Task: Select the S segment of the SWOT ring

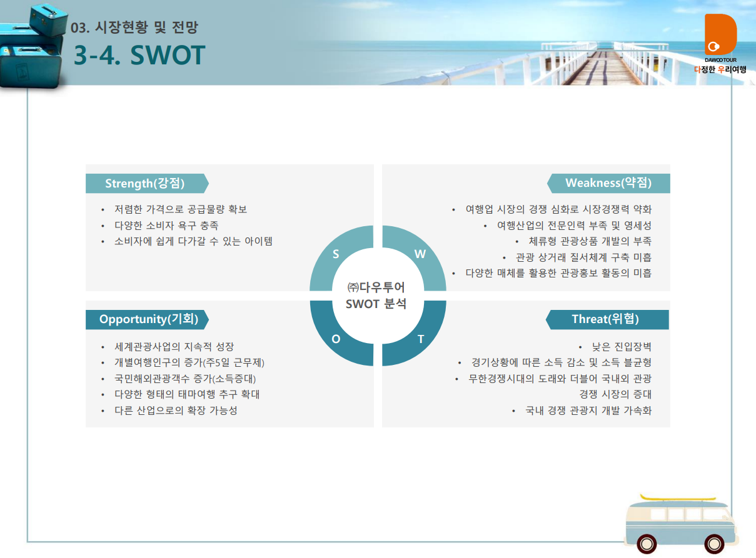Action: pyautogui.click(x=336, y=254)
